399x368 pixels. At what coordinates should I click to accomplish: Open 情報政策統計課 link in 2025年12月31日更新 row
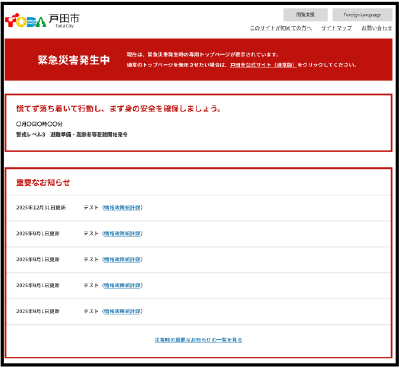coord(122,208)
